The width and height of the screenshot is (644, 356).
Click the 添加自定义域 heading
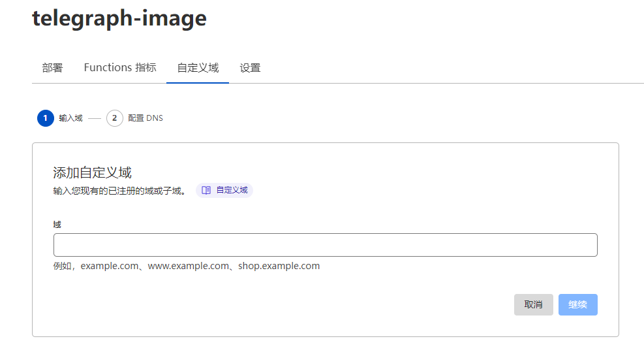click(x=93, y=172)
